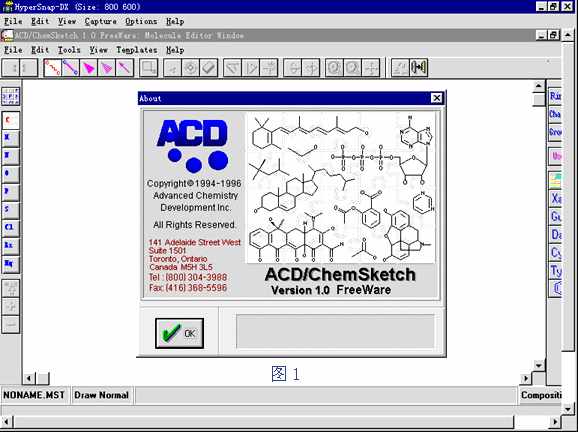Open ChemSketch Templates menu

pyautogui.click(x=137, y=50)
